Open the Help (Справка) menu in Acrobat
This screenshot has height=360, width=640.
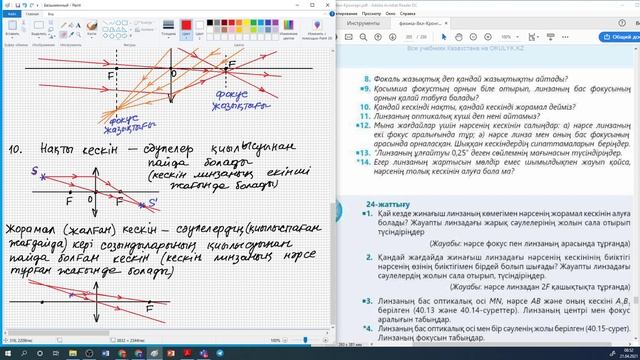[407, 13]
